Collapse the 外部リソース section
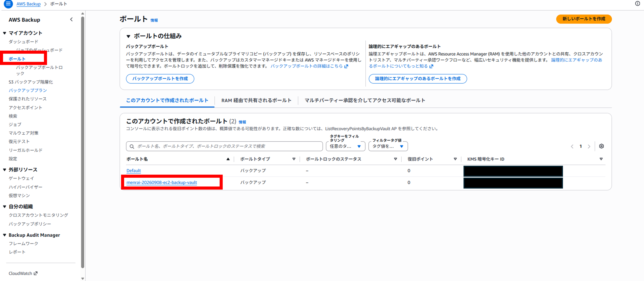Image resolution: width=644 pixels, height=281 pixels. click(5, 170)
